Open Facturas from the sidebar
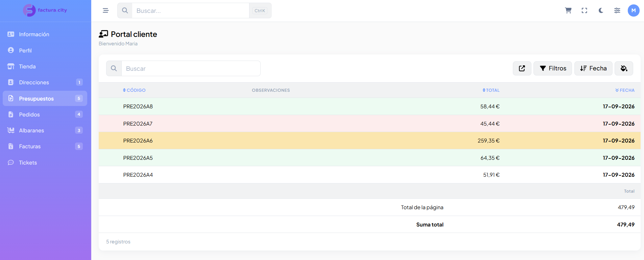This screenshot has width=644, height=260. (x=45, y=146)
